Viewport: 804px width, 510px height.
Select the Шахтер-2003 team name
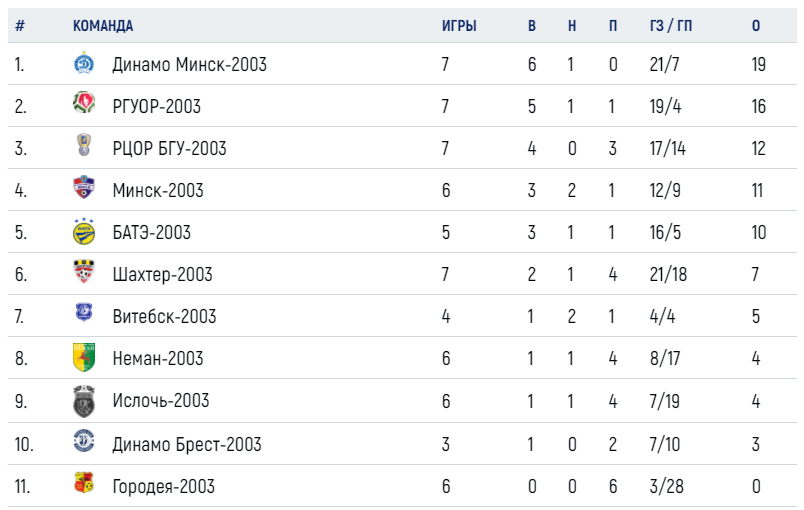[162, 275]
